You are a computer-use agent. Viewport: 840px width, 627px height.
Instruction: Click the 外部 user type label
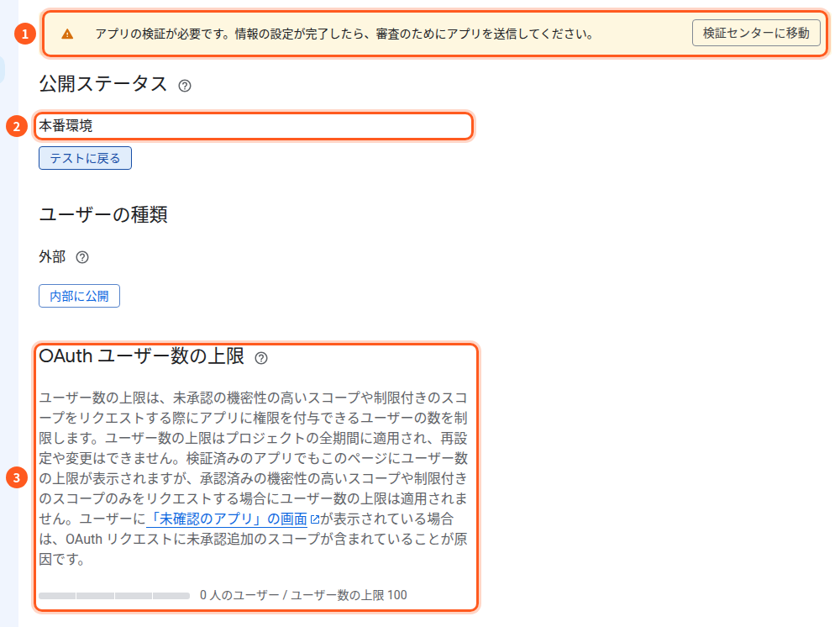pos(52,256)
